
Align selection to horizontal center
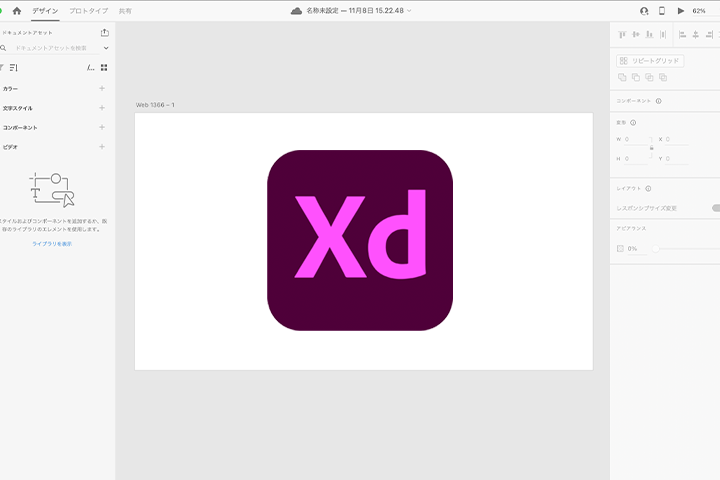pyautogui.click(x=696, y=34)
